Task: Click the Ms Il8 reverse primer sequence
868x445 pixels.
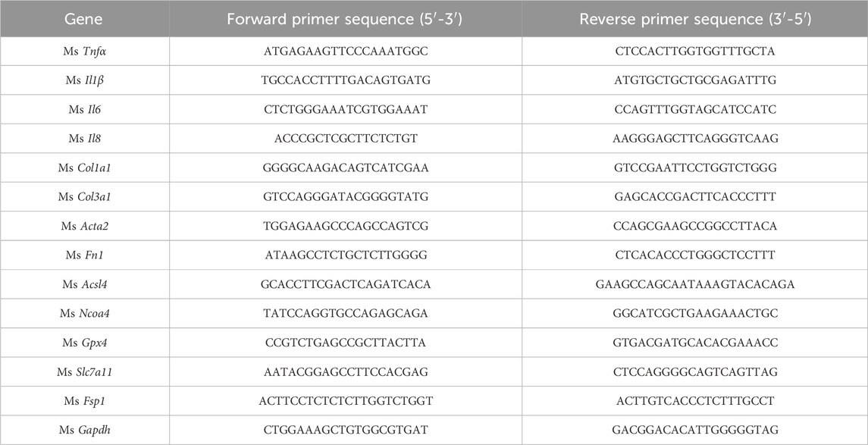Action: tap(695, 139)
